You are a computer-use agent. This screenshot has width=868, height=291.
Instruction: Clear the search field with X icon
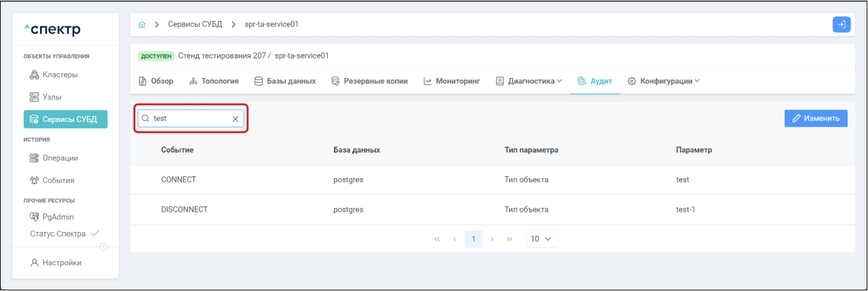[236, 119]
